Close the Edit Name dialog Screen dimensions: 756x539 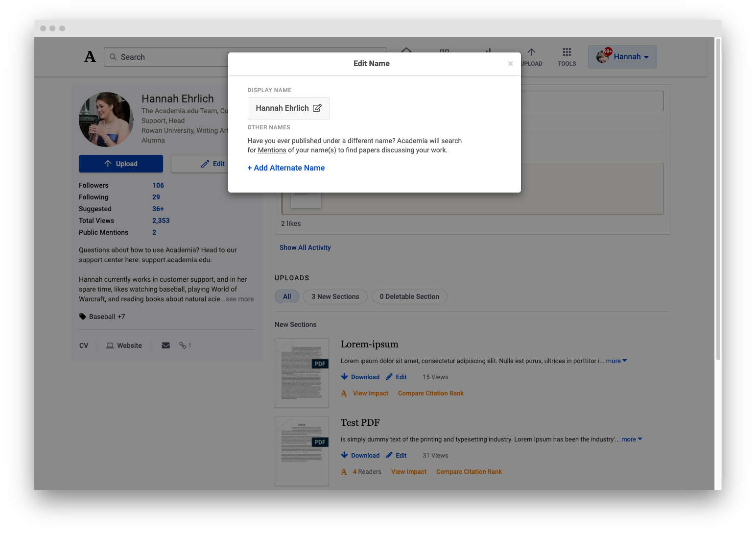(x=510, y=64)
